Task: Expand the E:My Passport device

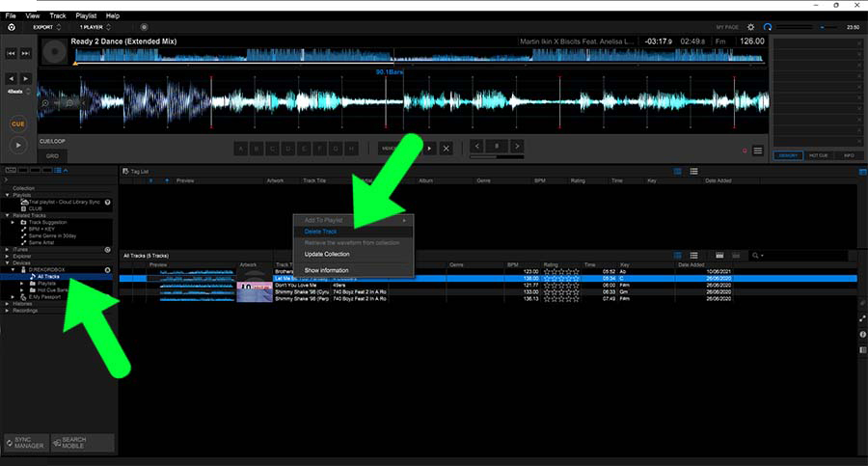Action: [14, 297]
